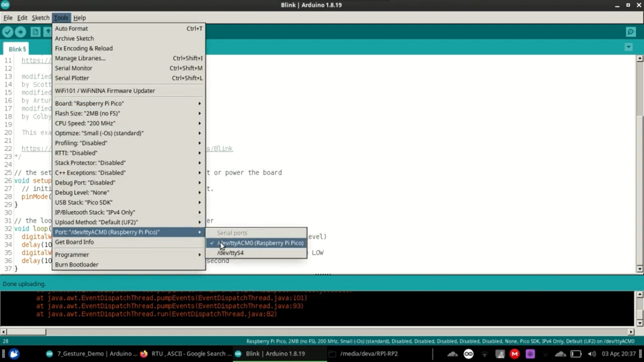Click the link ending s/Blink on line 22

219,148
